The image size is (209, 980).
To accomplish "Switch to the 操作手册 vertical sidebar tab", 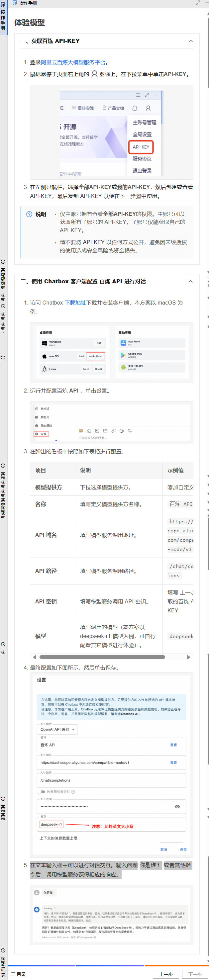I will [x=3, y=18].
